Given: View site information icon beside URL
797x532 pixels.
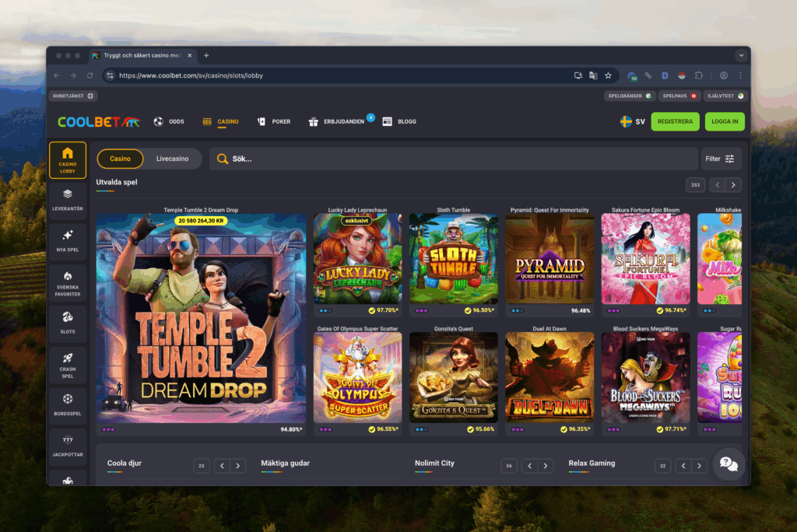Looking at the screenshot, I should pyautogui.click(x=111, y=75).
